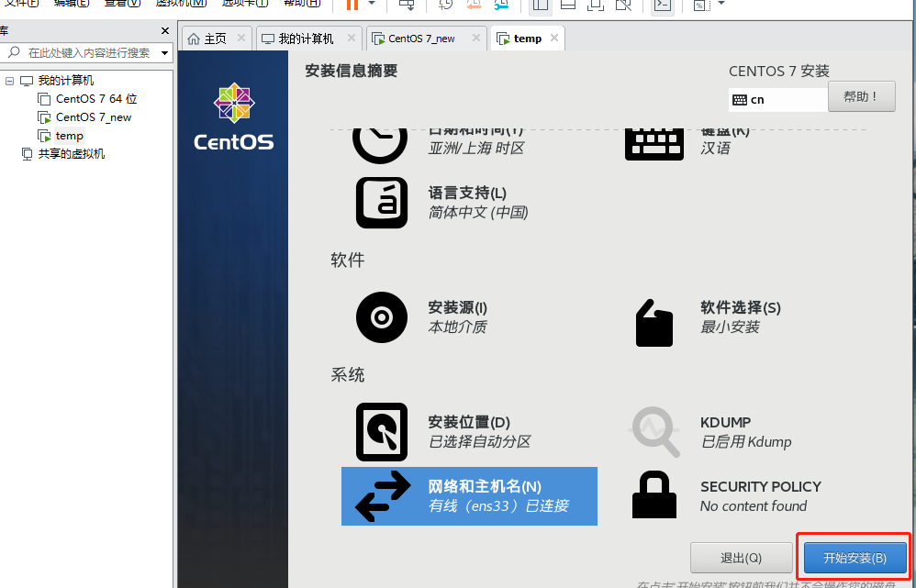Click No content found security text

(754, 505)
